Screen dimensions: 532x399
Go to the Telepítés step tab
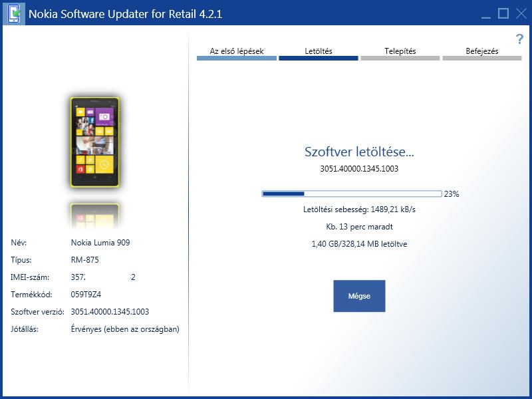tap(400, 53)
